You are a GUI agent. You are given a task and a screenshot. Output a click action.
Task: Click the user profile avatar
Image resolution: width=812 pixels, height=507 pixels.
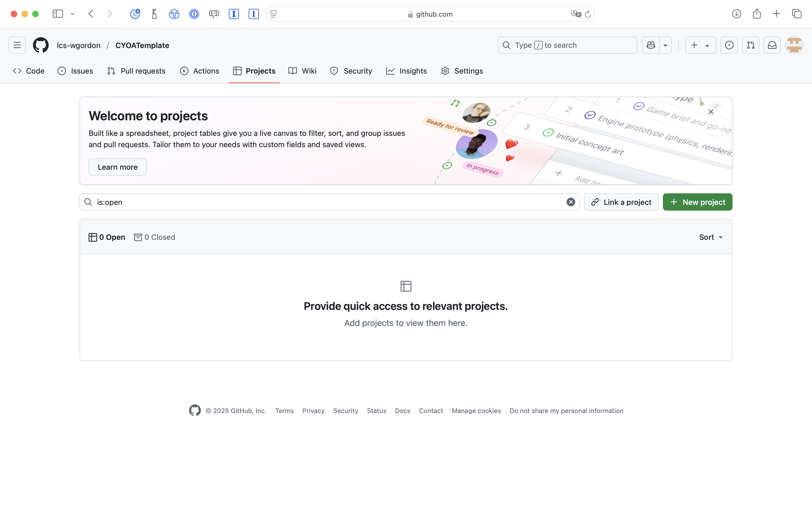point(794,45)
